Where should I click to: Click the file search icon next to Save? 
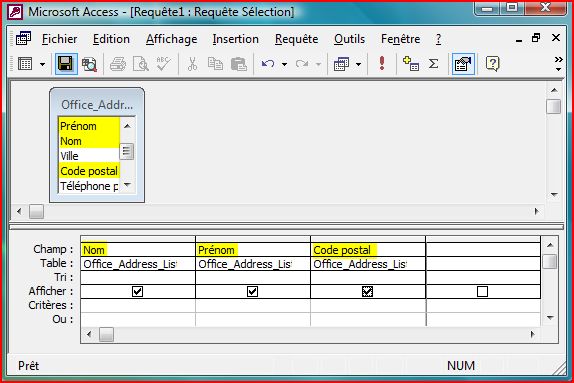[89, 64]
